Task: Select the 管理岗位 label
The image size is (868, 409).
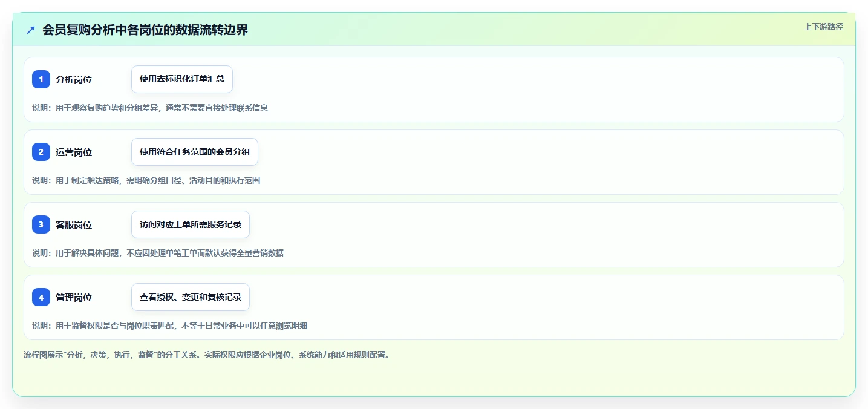Action: pos(74,298)
